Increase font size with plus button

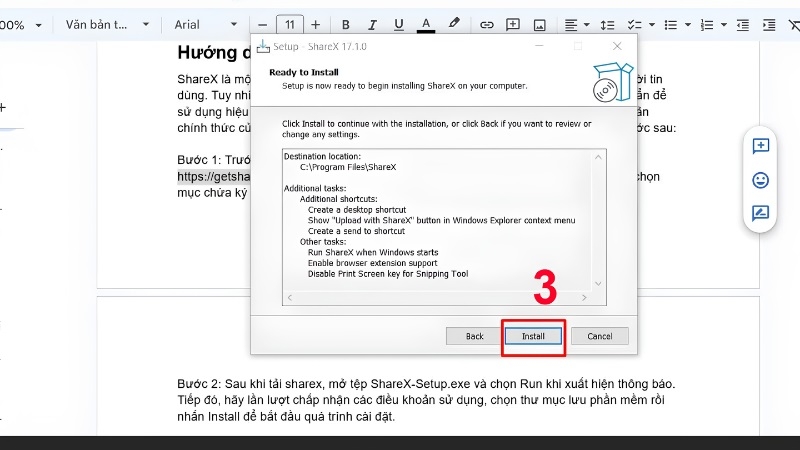315,24
